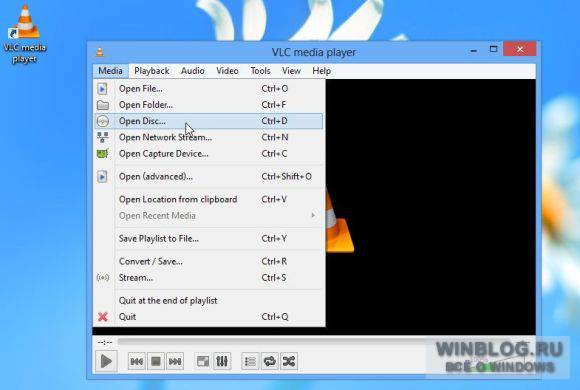Open the Audio menu

(x=193, y=71)
